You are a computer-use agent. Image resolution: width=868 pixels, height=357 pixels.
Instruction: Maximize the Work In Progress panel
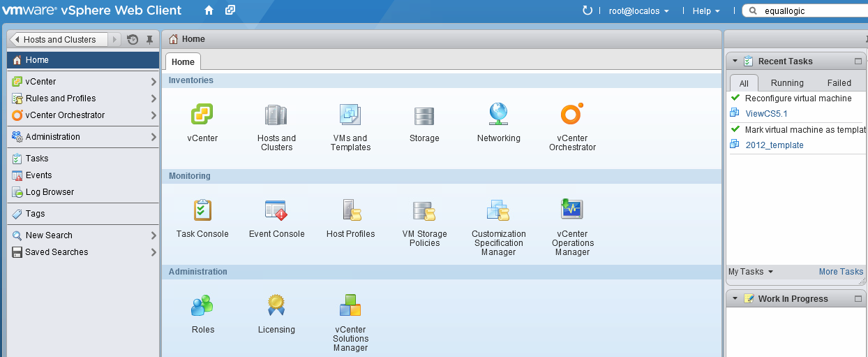858,299
